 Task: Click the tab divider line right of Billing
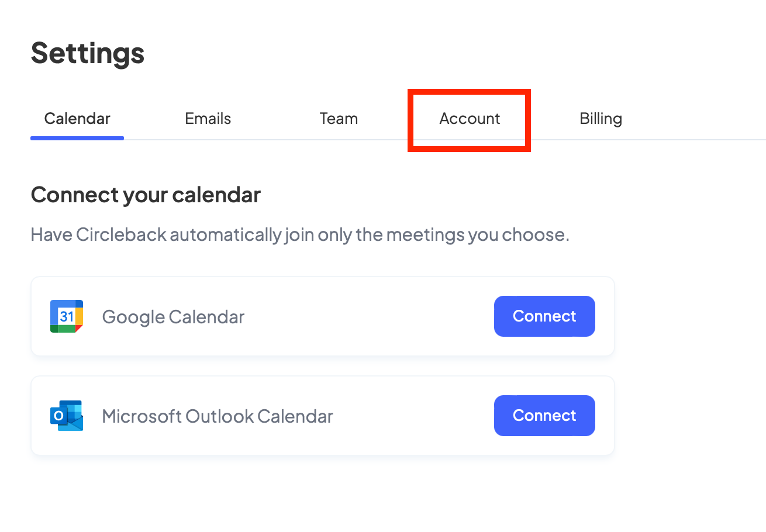(702, 140)
